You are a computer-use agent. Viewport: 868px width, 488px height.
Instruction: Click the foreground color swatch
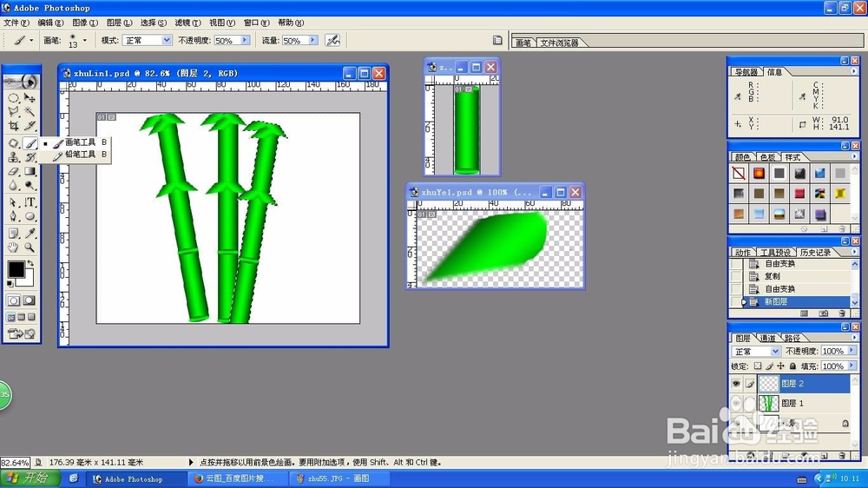click(x=16, y=269)
